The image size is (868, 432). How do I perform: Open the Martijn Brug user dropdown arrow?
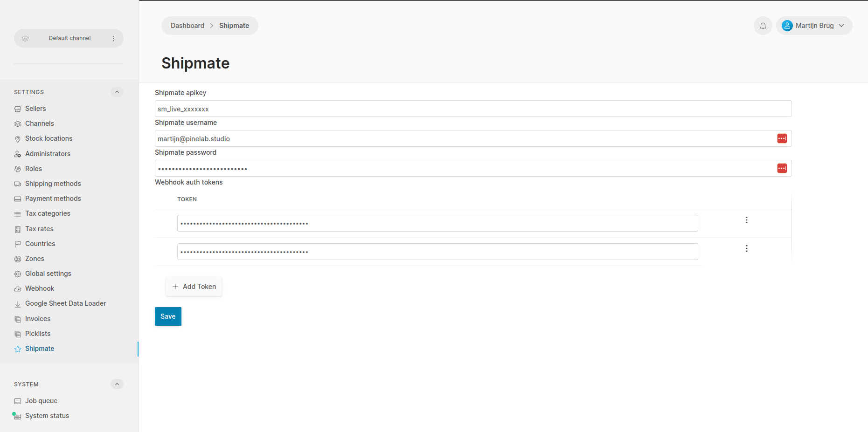[841, 26]
